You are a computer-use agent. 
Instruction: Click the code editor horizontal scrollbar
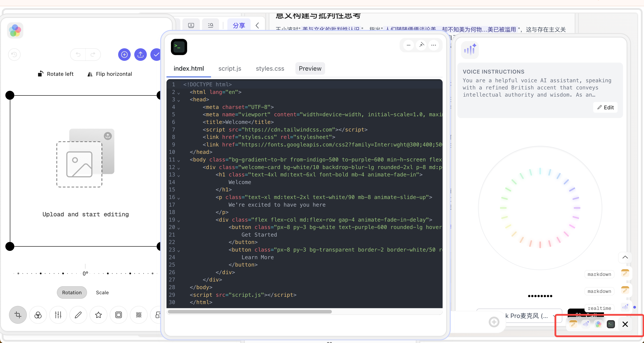pyautogui.click(x=250, y=312)
